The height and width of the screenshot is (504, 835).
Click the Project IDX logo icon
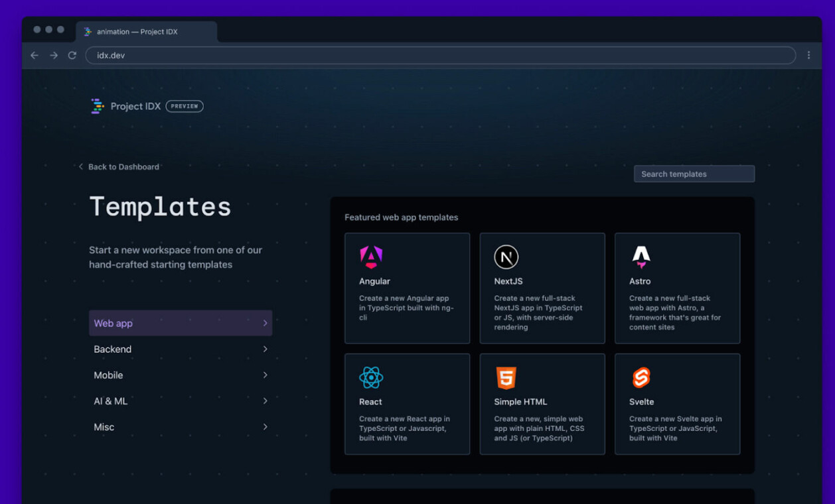click(x=98, y=106)
